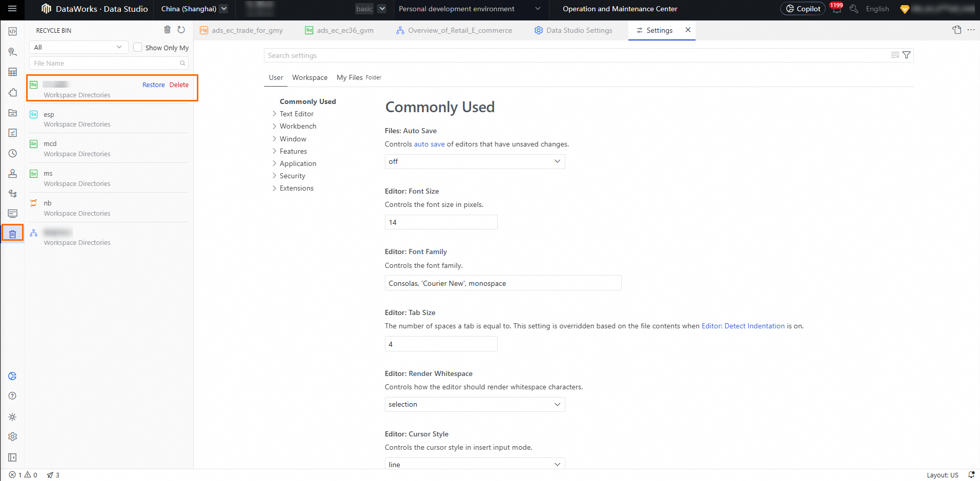Viewport: 980px width, 481px height.
Task: Click the refresh icon in Recycle Bin header
Action: click(181, 30)
